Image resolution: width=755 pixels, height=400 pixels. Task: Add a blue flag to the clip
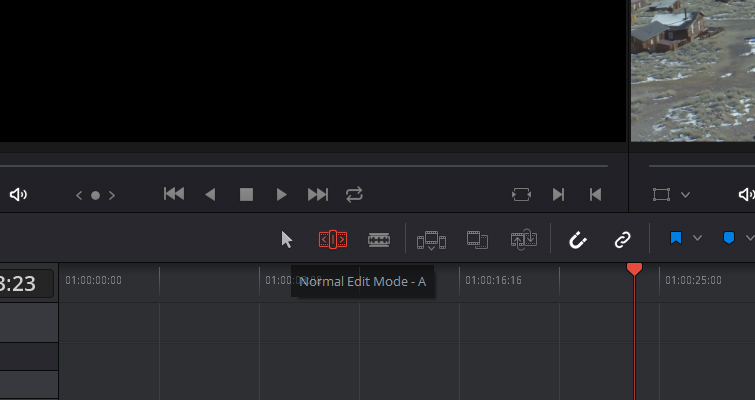676,239
